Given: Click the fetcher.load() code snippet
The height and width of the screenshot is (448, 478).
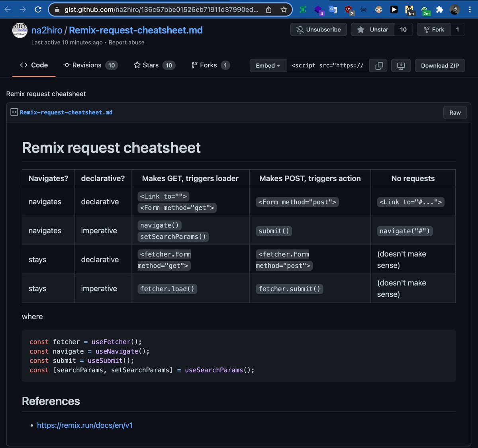Looking at the screenshot, I should pyautogui.click(x=167, y=289).
